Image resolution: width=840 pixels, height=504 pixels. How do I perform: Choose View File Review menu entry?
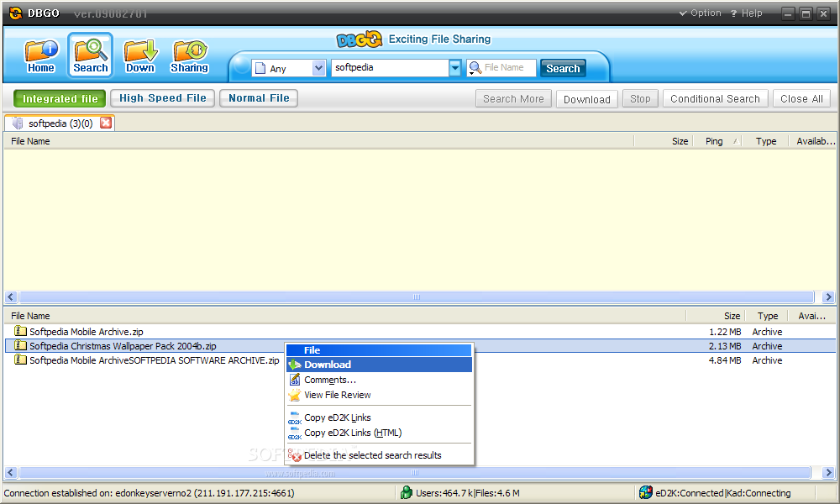click(x=380, y=396)
